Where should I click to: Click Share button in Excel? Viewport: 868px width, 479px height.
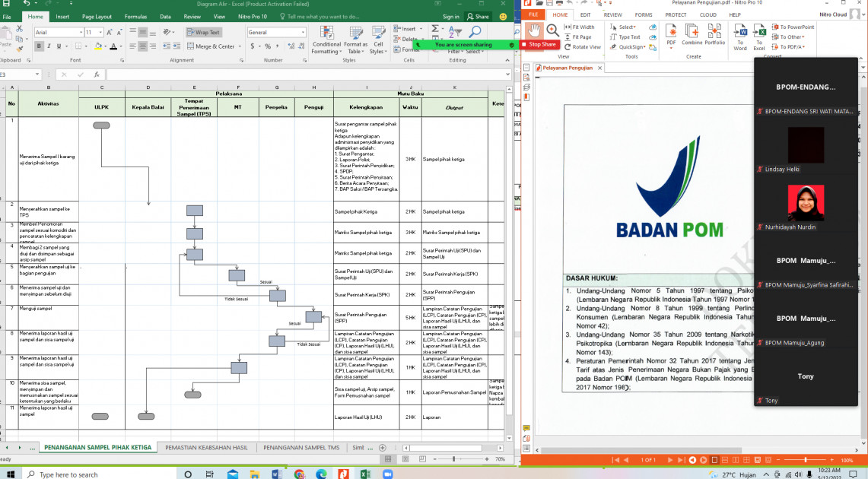478,17
